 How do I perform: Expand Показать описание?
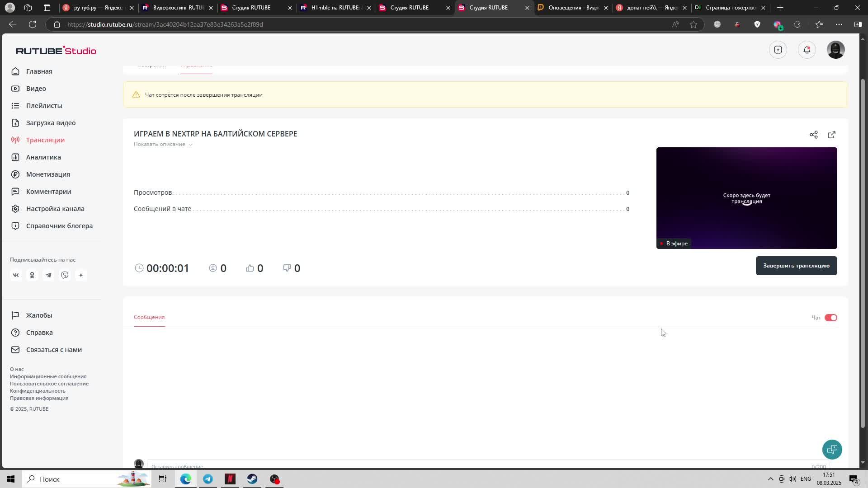coord(163,144)
